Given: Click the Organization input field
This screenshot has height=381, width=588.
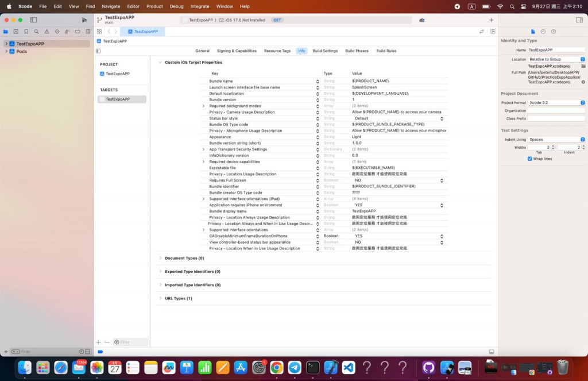Looking at the screenshot, I should pyautogui.click(x=556, y=110).
